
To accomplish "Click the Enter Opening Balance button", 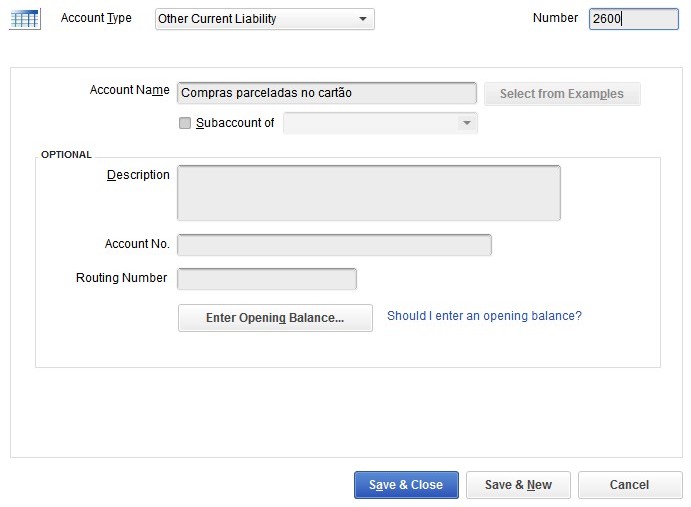I will point(275,318).
